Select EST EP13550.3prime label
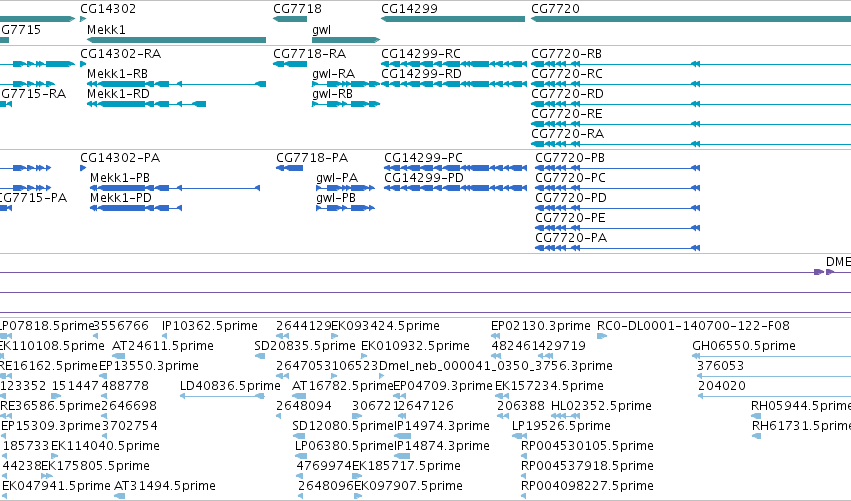 (149, 366)
